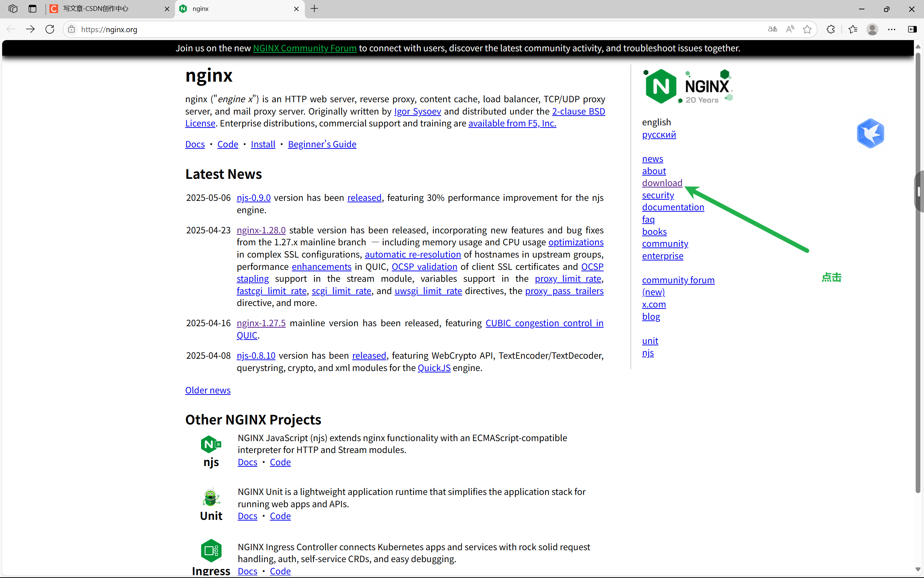Open Docs link for njs project

(247, 462)
